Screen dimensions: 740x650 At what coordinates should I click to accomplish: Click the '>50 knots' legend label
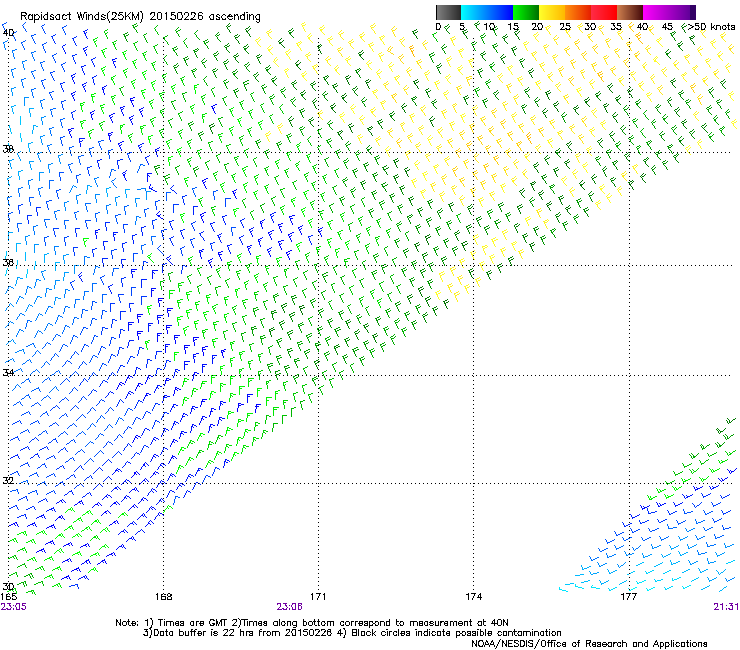711,26
